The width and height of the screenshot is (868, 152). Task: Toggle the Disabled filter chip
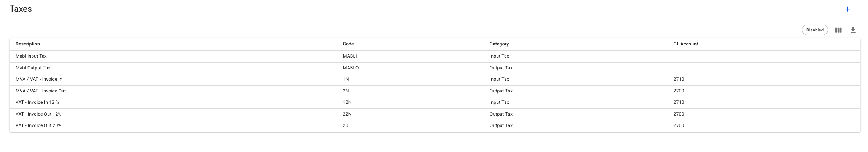pyautogui.click(x=815, y=30)
